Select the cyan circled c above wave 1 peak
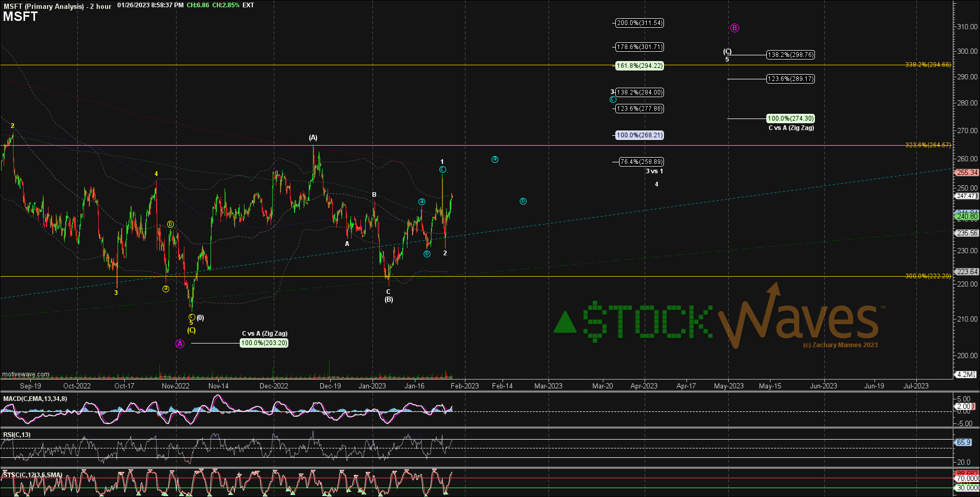The height and width of the screenshot is (497, 980). 442,170
